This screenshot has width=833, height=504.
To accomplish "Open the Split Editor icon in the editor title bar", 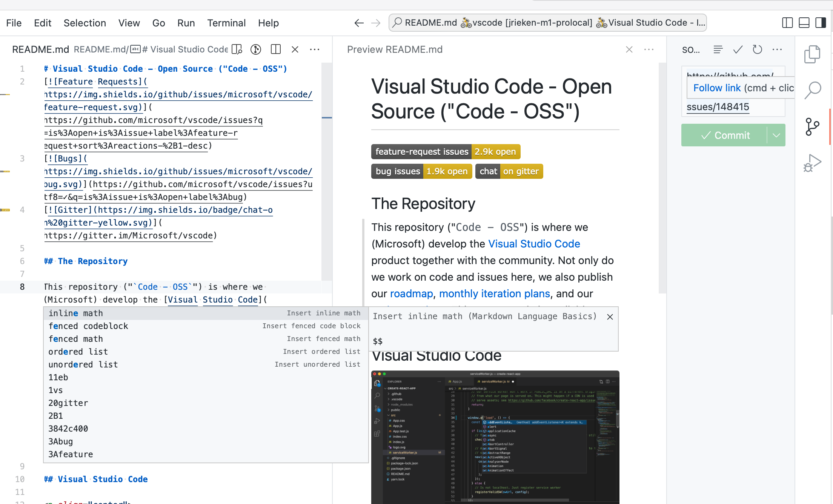I will [275, 49].
